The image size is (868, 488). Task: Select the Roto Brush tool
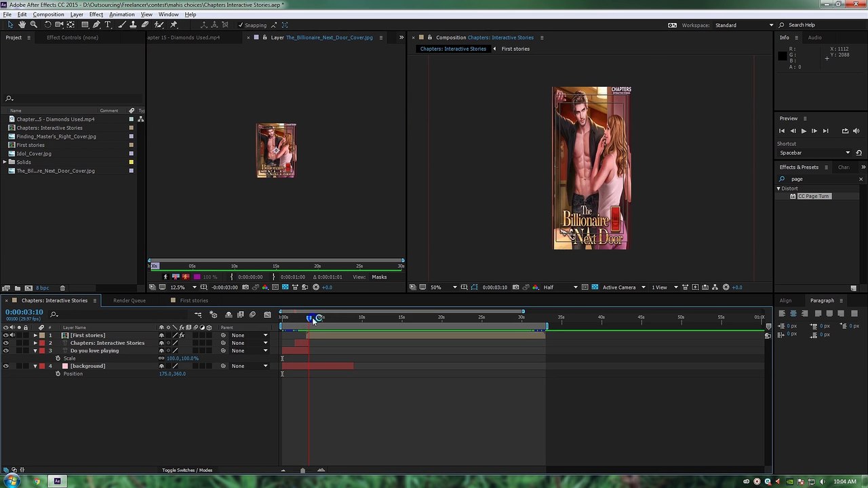tap(160, 25)
